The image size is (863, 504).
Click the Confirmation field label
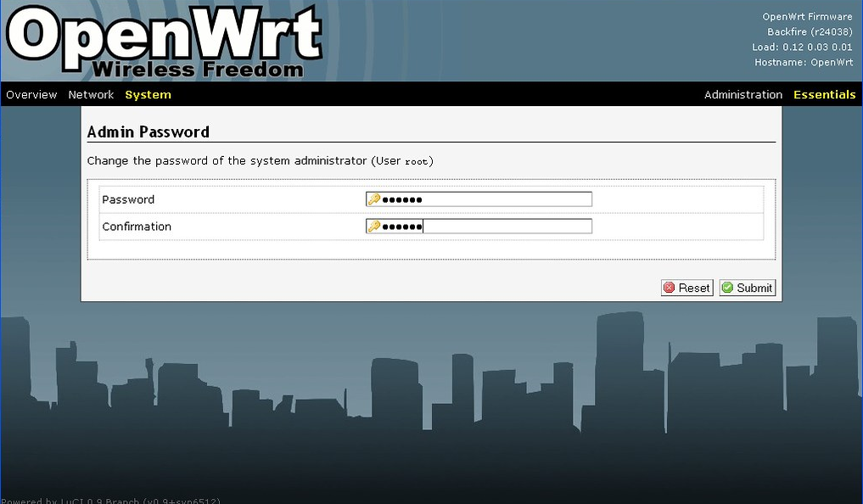tap(137, 227)
